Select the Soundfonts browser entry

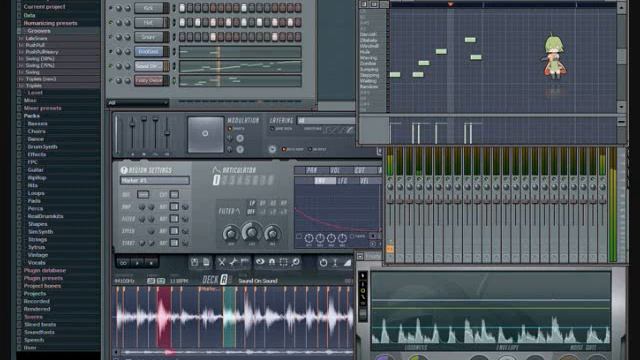coord(39,332)
